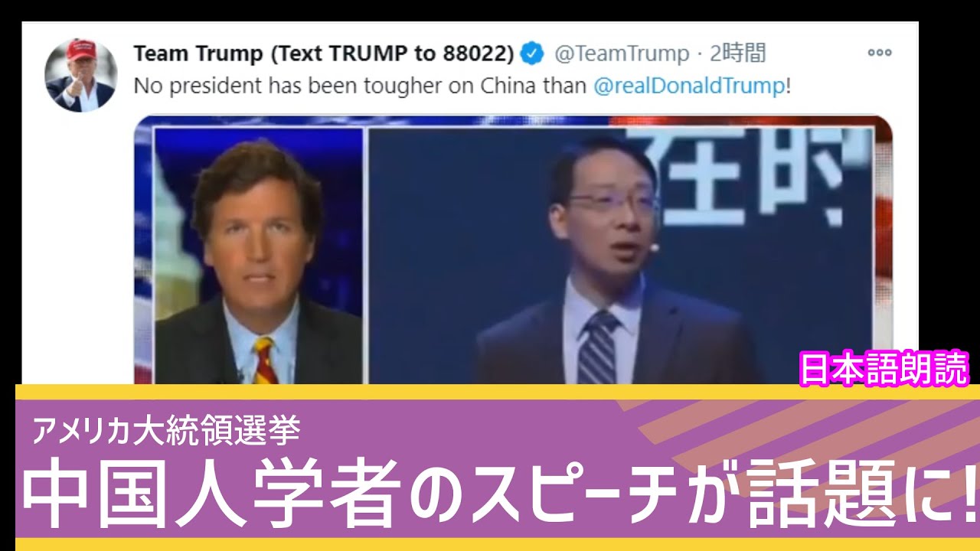Click the blue verified checkmark badge
The image size is (980, 551).
click(533, 54)
